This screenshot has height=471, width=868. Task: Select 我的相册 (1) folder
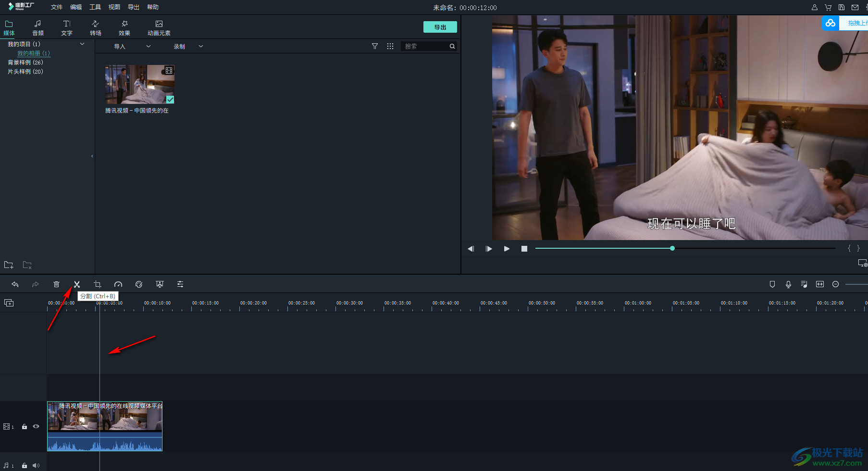(34, 53)
